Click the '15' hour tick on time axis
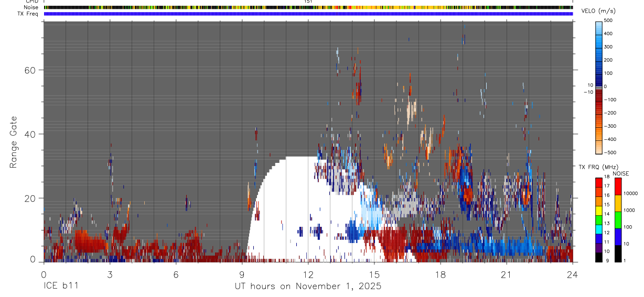644x297 pixels. [x=374, y=274]
